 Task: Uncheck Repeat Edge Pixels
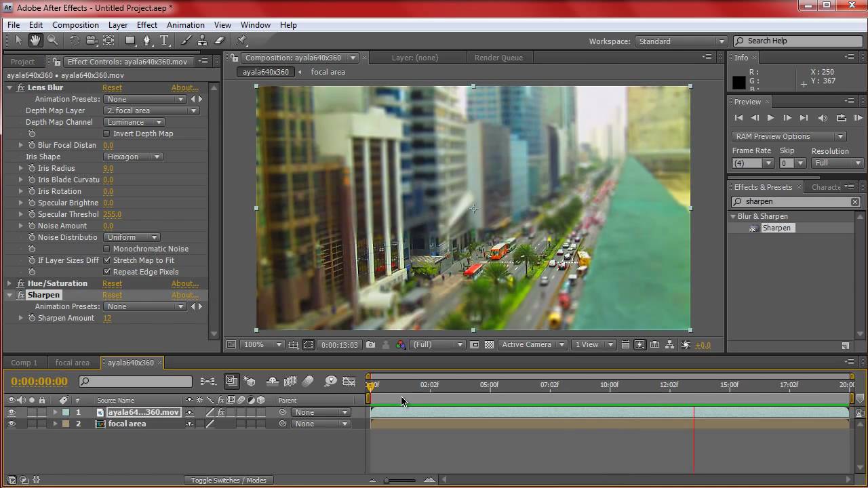click(x=106, y=272)
